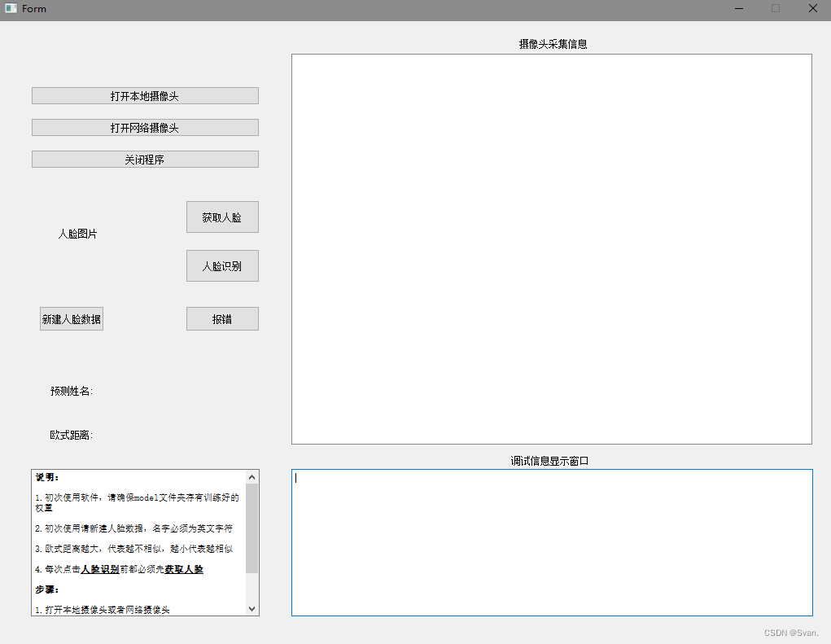831x644 pixels.
Task: Click inside the 调试信息显示窗口 debug text box
Action: pyautogui.click(x=551, y=541)
